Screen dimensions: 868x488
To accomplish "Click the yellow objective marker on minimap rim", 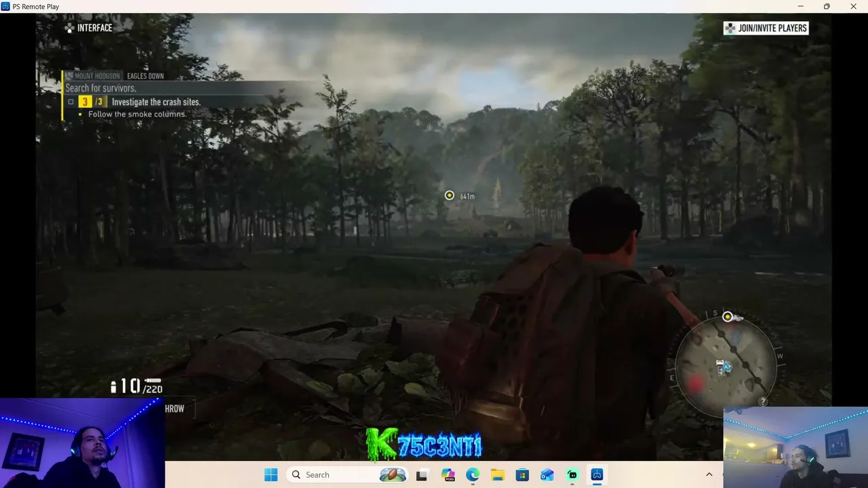I will (x=728, y=317).
